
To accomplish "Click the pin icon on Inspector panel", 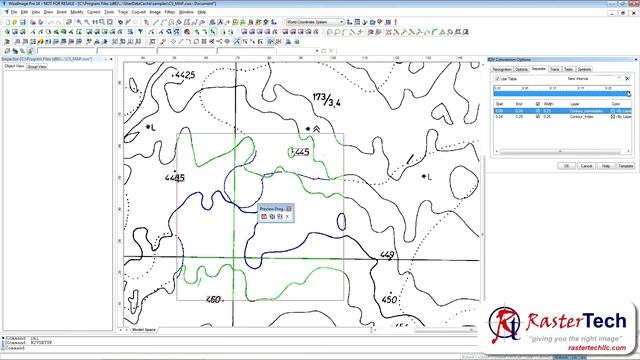I will (105, 59).
